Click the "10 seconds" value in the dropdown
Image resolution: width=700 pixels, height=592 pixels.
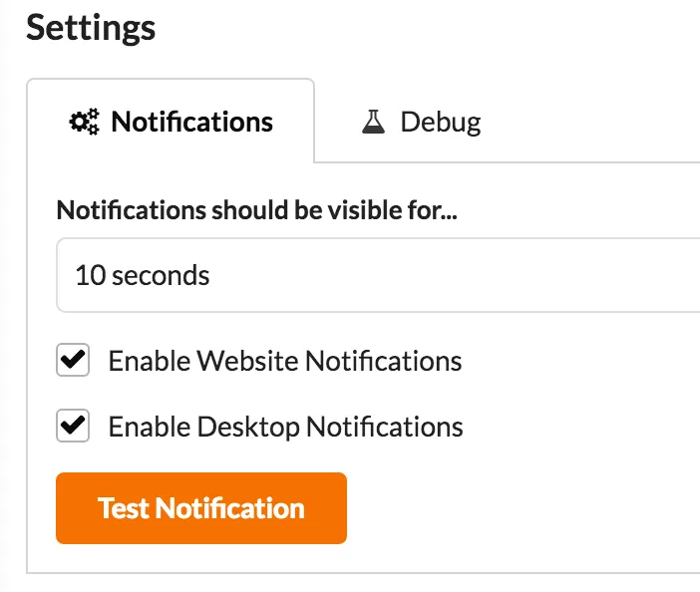[x=143, y=275]
